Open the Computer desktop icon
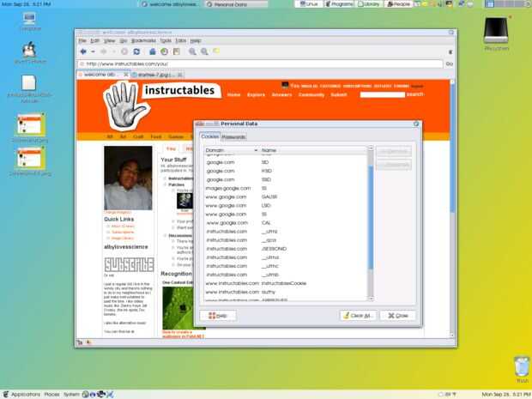The width and height of the screenshot is (532, 399). click(x=30, y=21)
